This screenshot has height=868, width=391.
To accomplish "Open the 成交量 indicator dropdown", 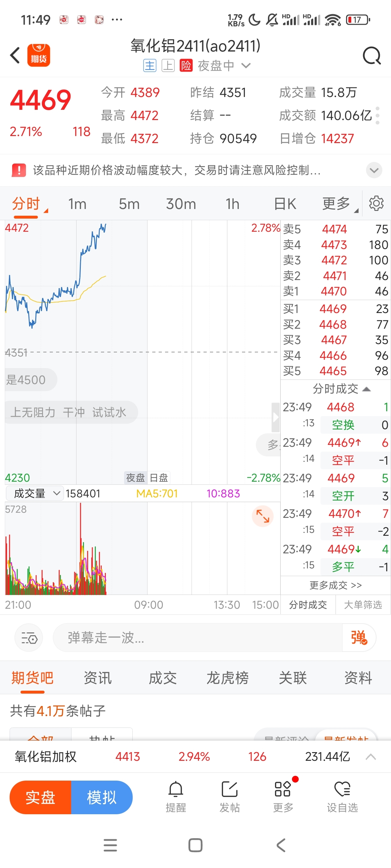I will pos(35,494).
